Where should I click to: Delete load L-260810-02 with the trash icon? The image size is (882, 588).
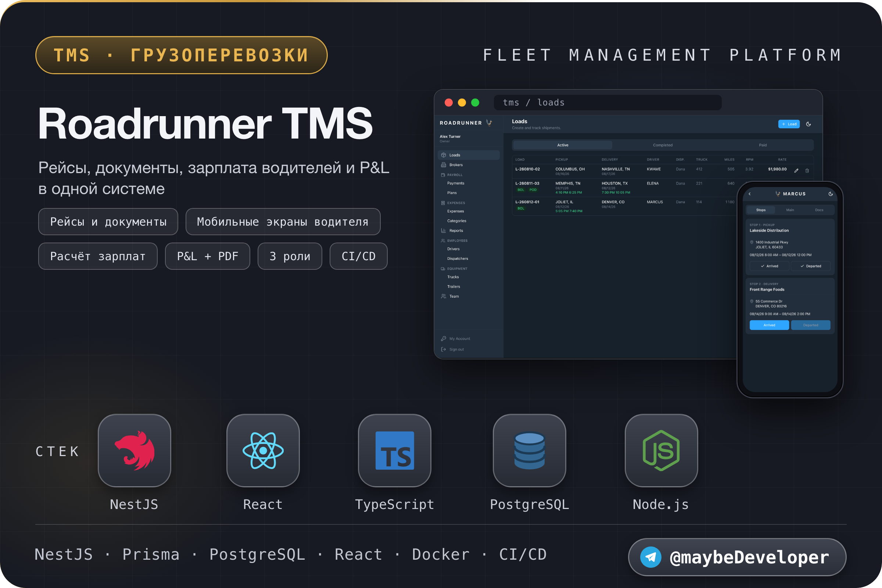pos(807,171)
